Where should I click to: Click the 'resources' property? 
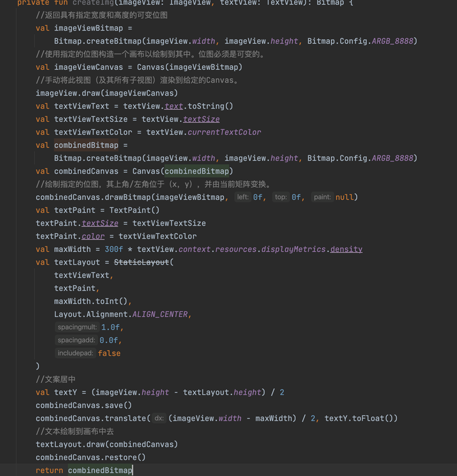pyautogui.click(x=236, y=250)
